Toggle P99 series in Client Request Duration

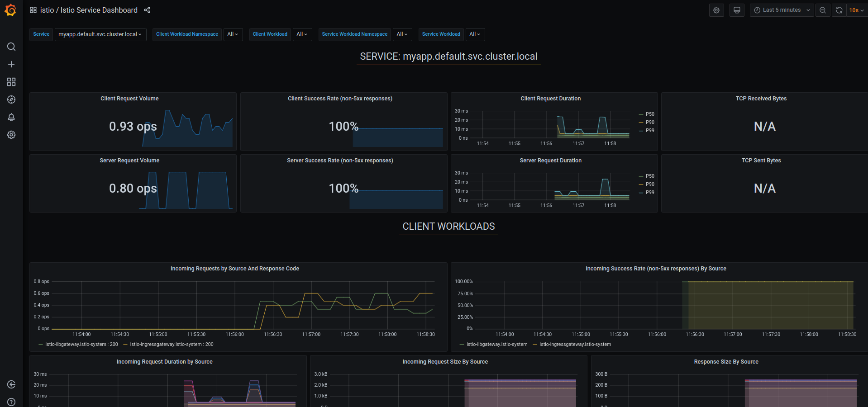click(650, 130)
